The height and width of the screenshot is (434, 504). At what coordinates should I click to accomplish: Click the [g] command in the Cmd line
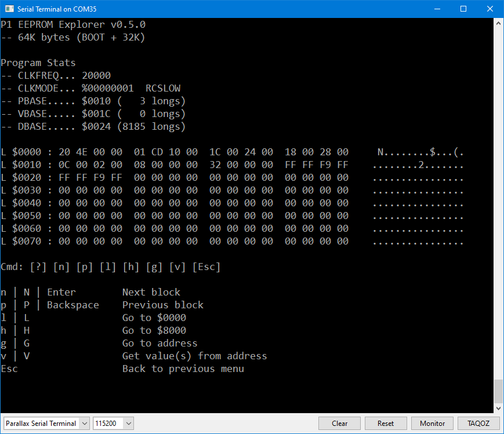tap(154, 267)
